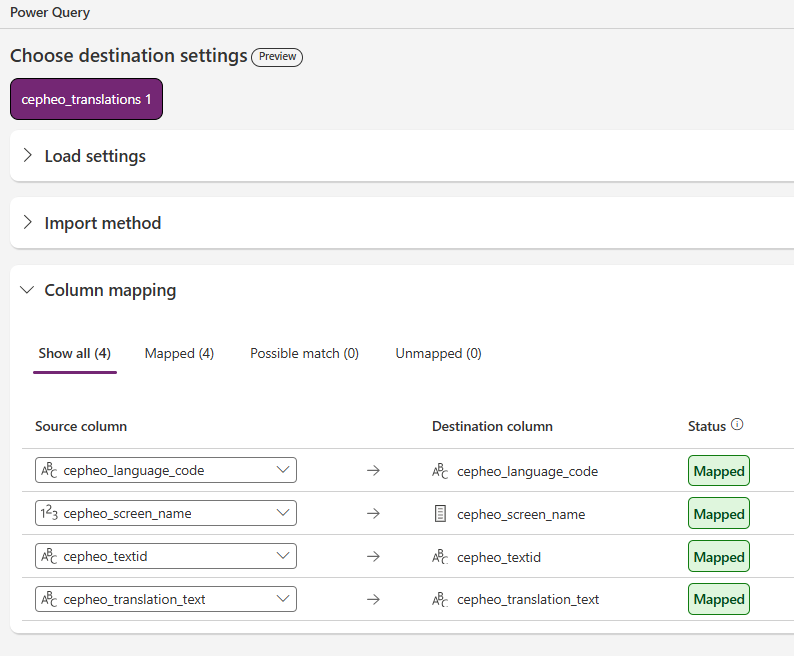Select the cepheo_translations 1 table button
The height and width of the screenshot is (656, 794).
click(x=86, y=99)
